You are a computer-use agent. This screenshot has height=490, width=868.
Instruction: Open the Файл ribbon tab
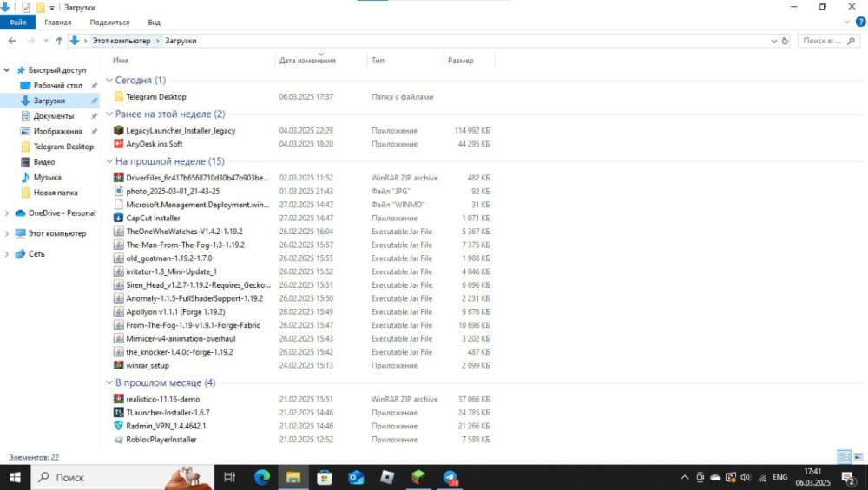tap(17, 23)
